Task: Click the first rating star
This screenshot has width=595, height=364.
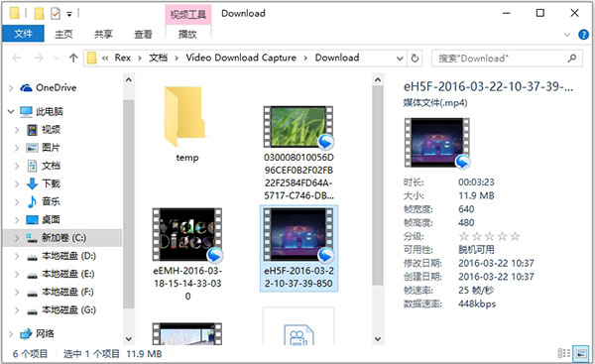Action: 464,236
